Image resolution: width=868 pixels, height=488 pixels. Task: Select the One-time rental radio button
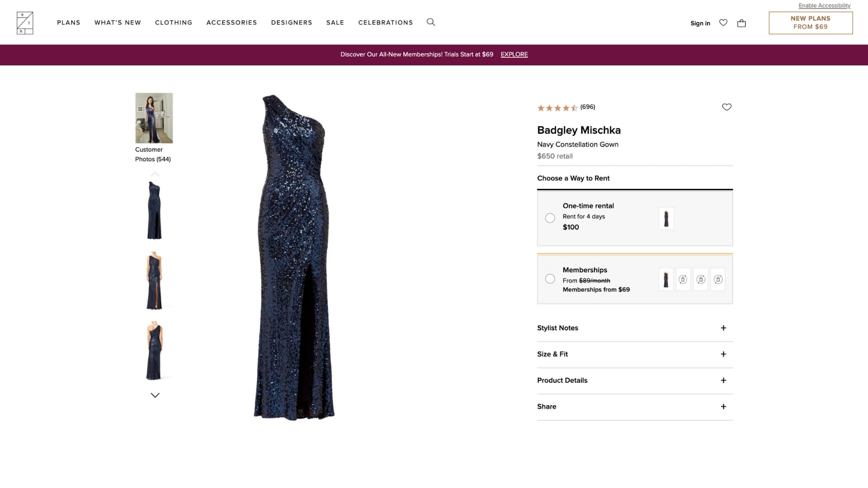550,218
